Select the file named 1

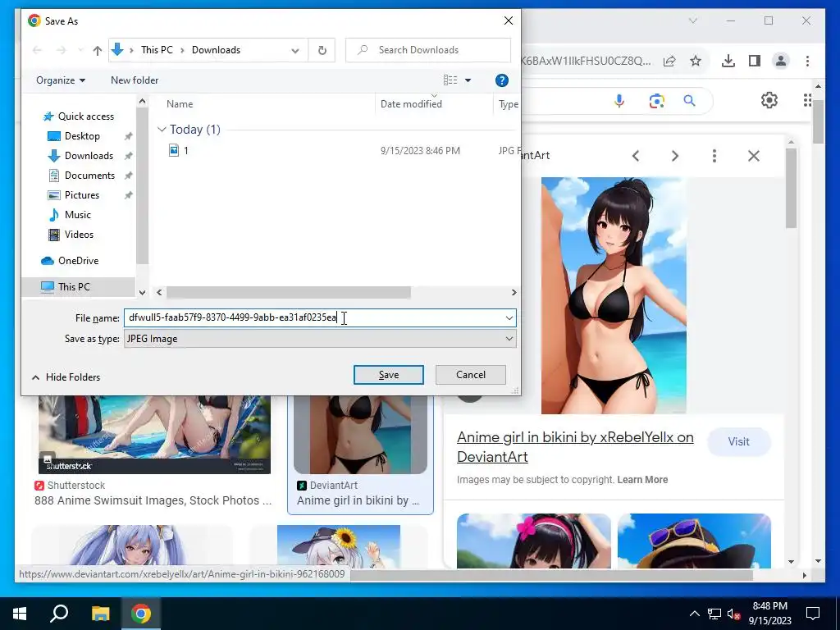tap(185, 151)
